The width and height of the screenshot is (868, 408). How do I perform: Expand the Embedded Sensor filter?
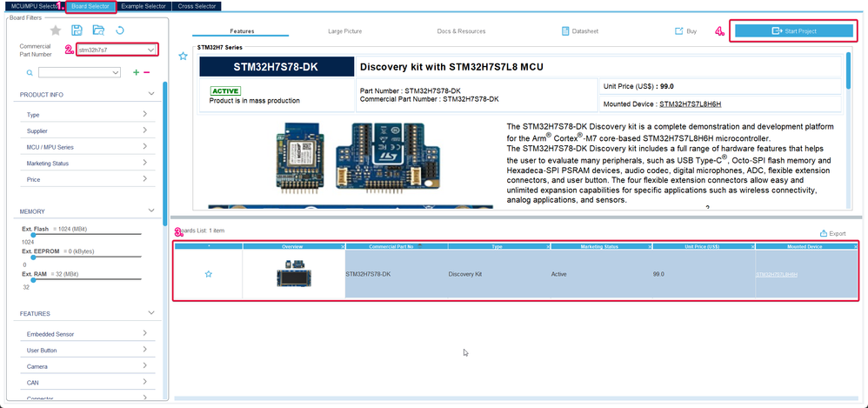click(144, 333)
